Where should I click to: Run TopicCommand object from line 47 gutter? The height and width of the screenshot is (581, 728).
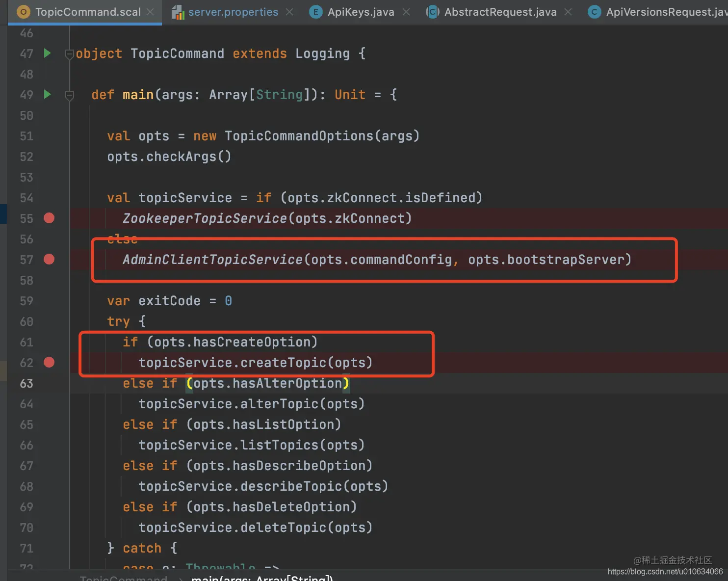(x=48, y=53)
